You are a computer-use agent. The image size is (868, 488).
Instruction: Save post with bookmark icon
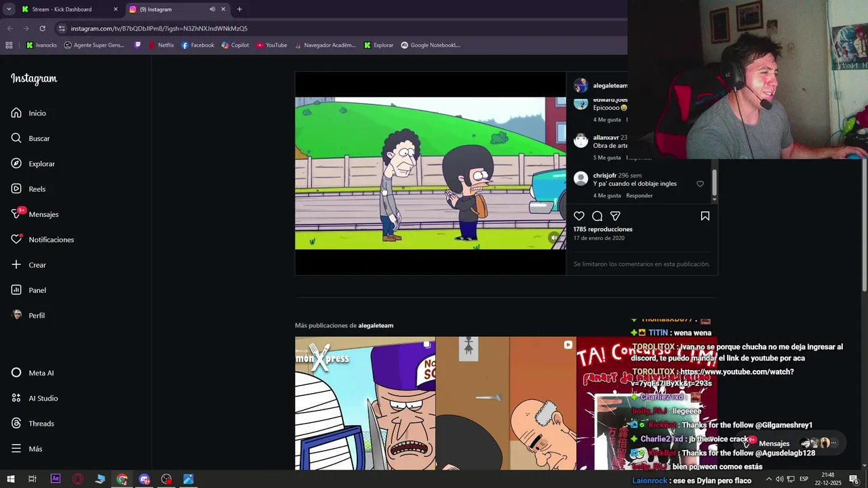[x=705, y=216]
